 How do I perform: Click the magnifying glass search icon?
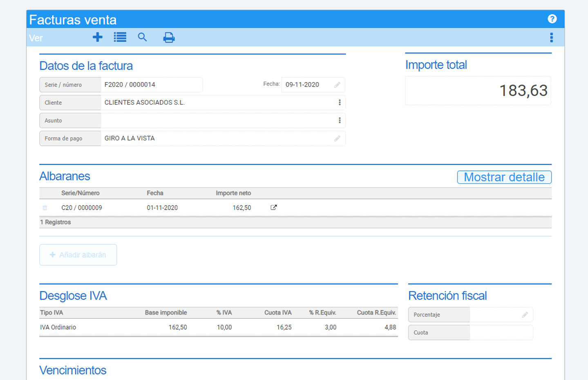pyautogui.click(x=142, y=38)
